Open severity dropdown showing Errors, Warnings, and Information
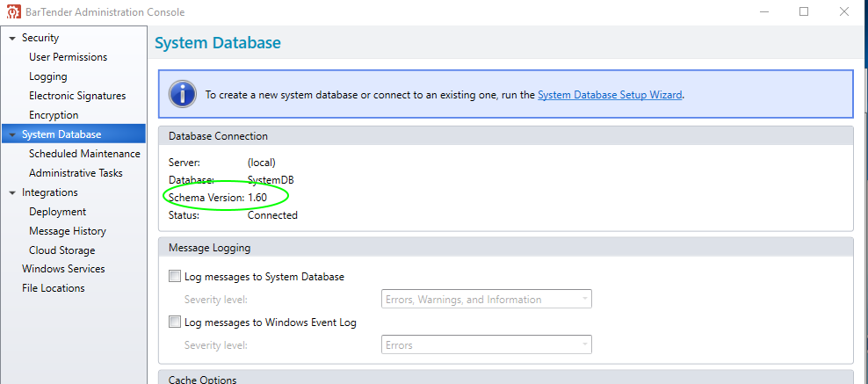This screenshot has height=384, width=868. 487,300
